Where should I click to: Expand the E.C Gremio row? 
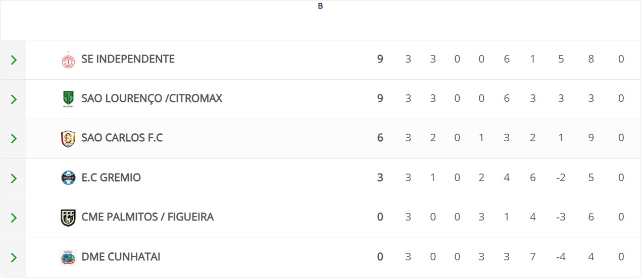tap(14, 178)
